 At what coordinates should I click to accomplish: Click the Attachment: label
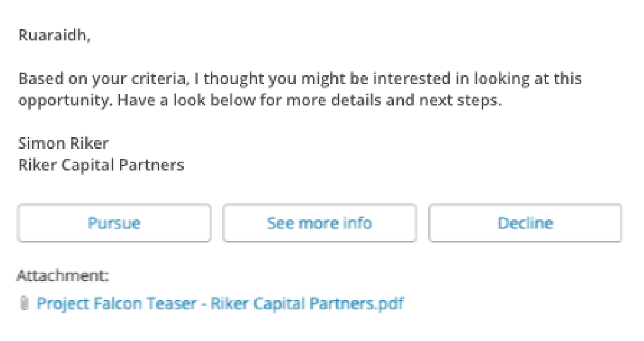pos(63,275)
